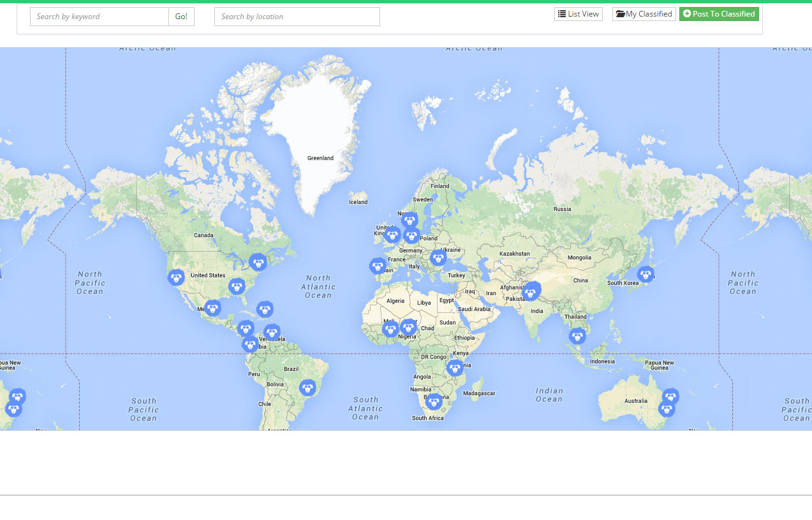Focus the Search by keyword field
This screenshot has height=520, width=812.
[x=100, y=17]
